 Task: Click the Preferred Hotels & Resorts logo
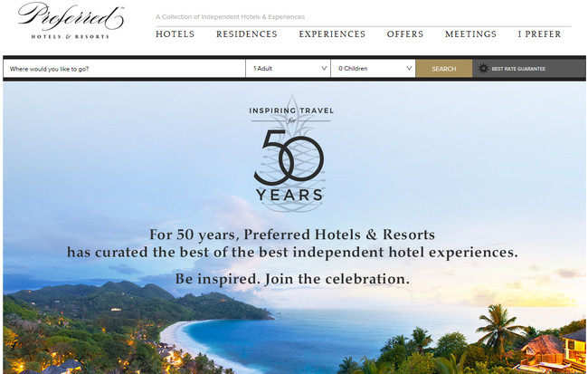(x=71, y=21)
